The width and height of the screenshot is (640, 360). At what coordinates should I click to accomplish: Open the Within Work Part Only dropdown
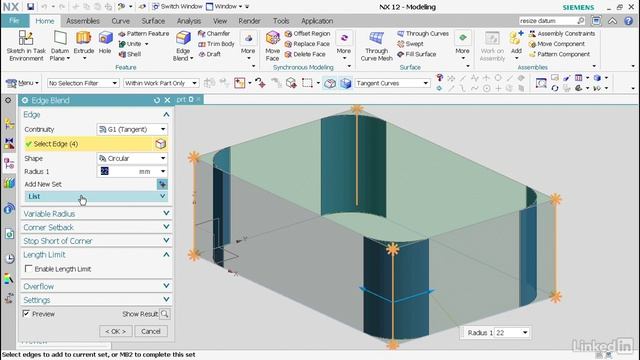click(x=161, y=83)
